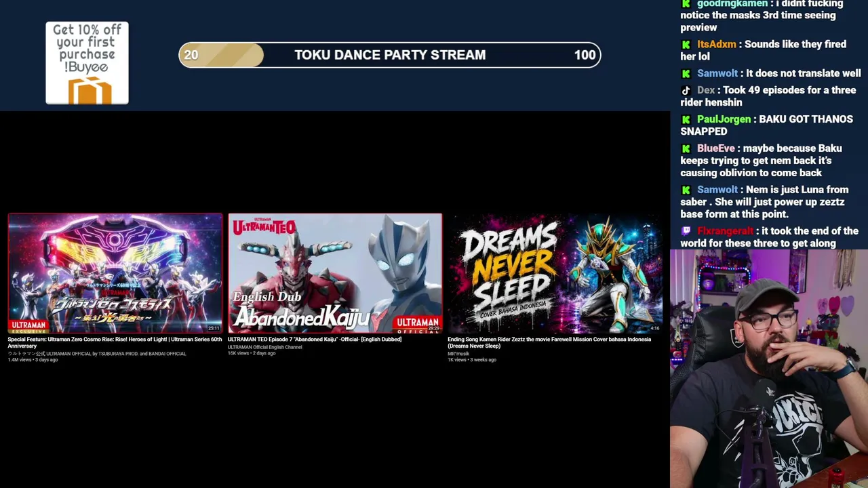The height and width of the screenshot is (488, 868).
Task: Click the Kick icon next to ItsAdxm
Action: click(x=686, y=45)
